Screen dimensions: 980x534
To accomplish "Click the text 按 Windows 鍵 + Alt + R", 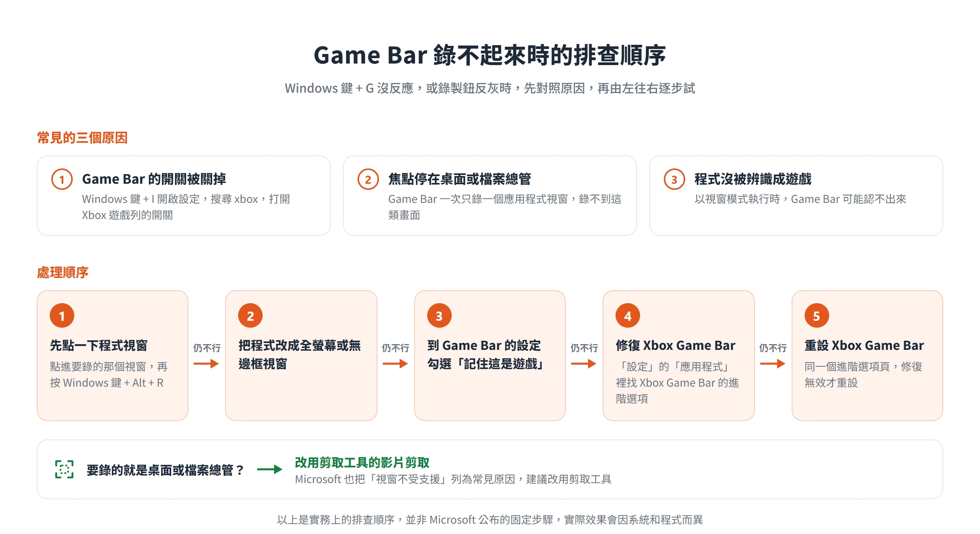I will point(107,383).
